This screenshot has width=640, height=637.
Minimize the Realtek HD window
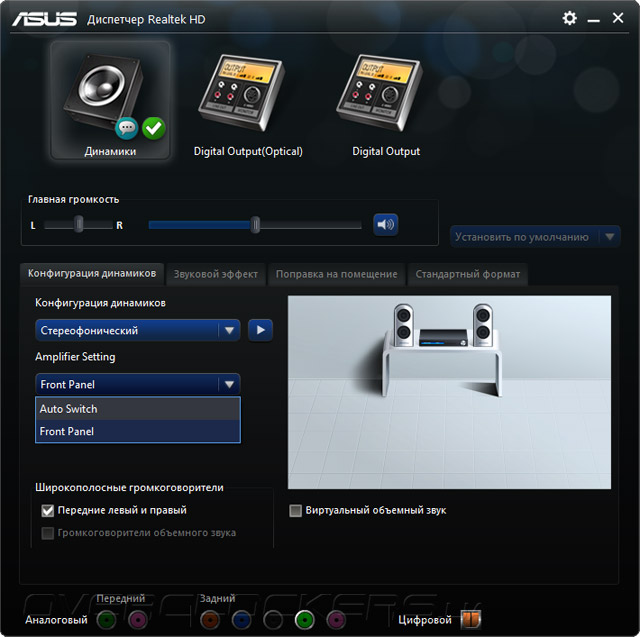click(x=593, y=19)
